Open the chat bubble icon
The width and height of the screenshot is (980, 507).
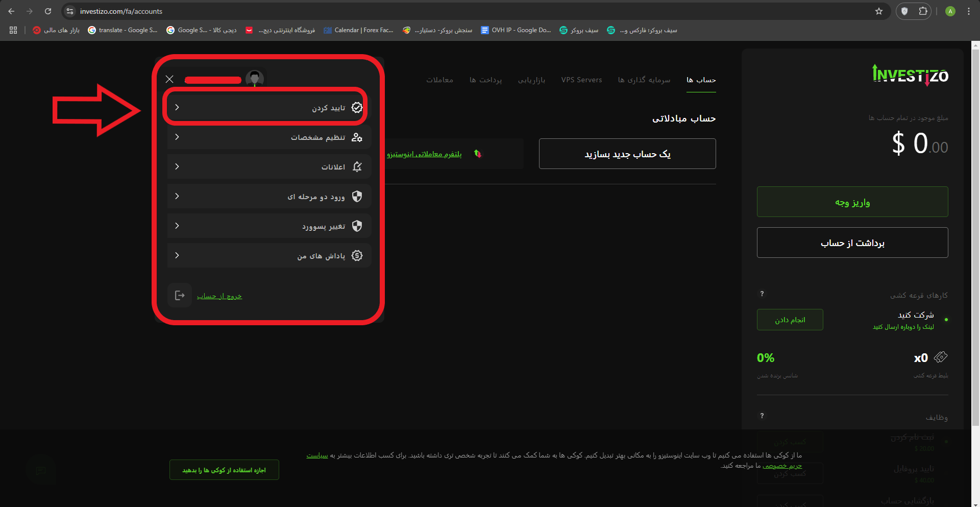coord(41,470)
